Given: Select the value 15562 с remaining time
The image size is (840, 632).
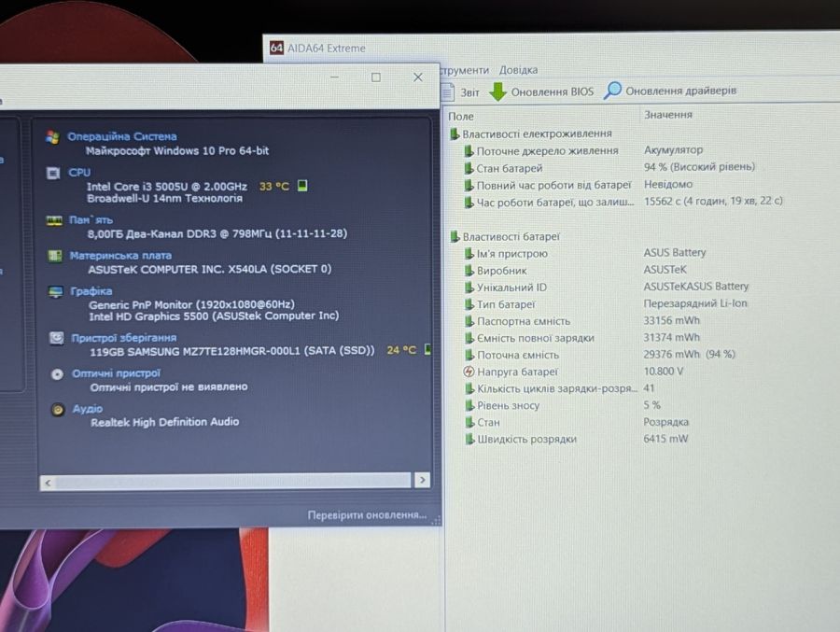Looking at the screenshot, I should point(713,201).
